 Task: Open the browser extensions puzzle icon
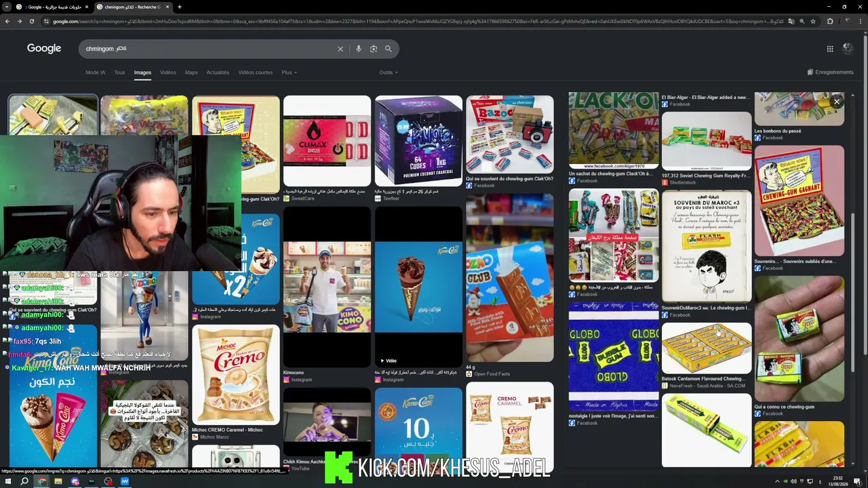tap(830, 21)
